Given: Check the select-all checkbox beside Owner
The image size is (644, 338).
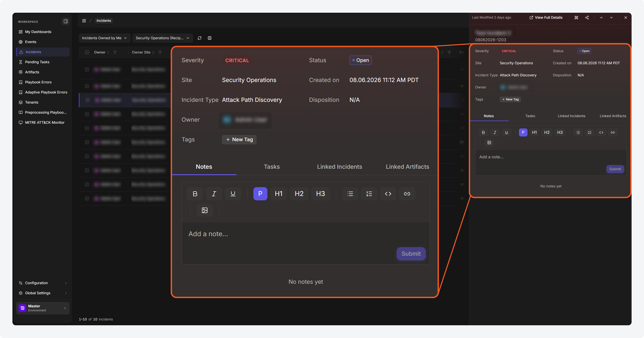Looking at the screenshot, I should point(87,52).
